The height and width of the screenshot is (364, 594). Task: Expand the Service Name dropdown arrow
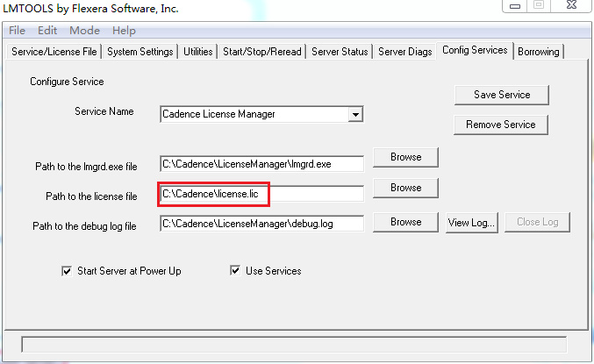tap(355, 114)
